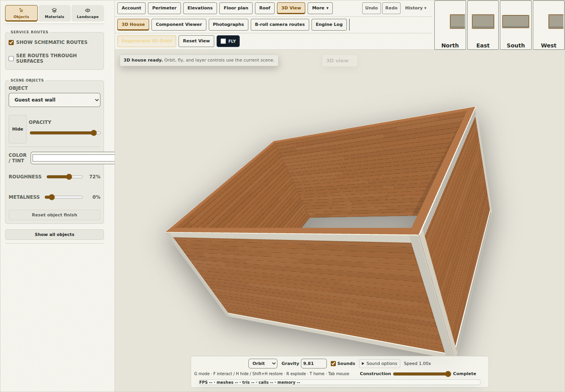Adjust the Opacity slider
565x392 pixels.
65,133
